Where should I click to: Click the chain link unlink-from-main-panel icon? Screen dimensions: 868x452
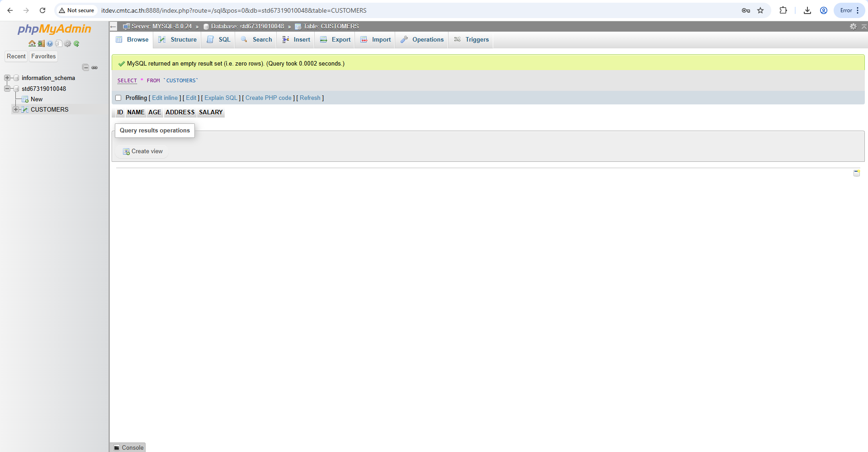pyautogui.click(x=94, y=67)
